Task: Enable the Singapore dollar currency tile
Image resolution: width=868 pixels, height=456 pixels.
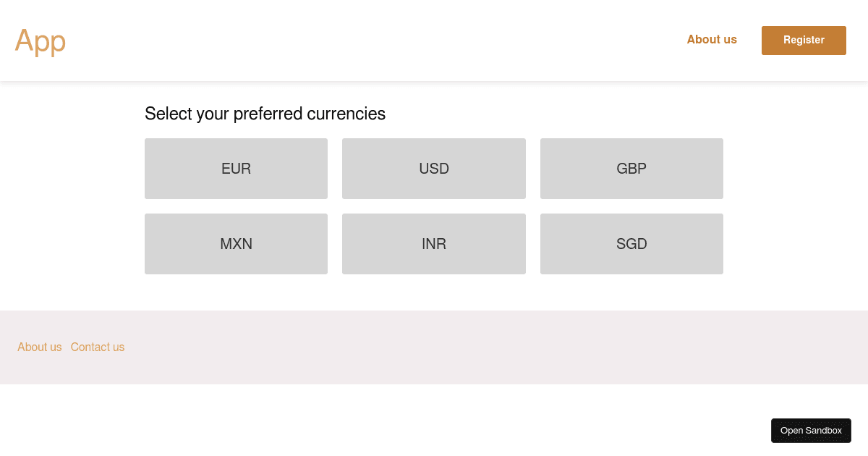Action: [x=631, y=244]
